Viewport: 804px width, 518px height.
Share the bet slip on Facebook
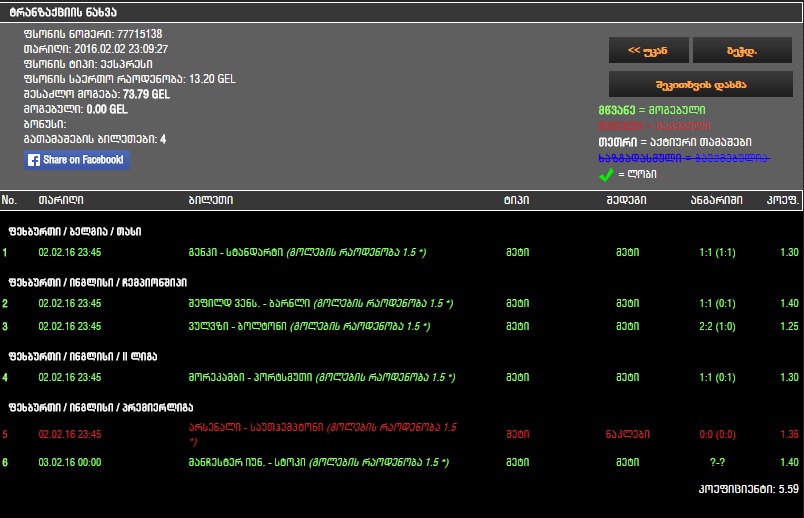(x=77, y=160)
